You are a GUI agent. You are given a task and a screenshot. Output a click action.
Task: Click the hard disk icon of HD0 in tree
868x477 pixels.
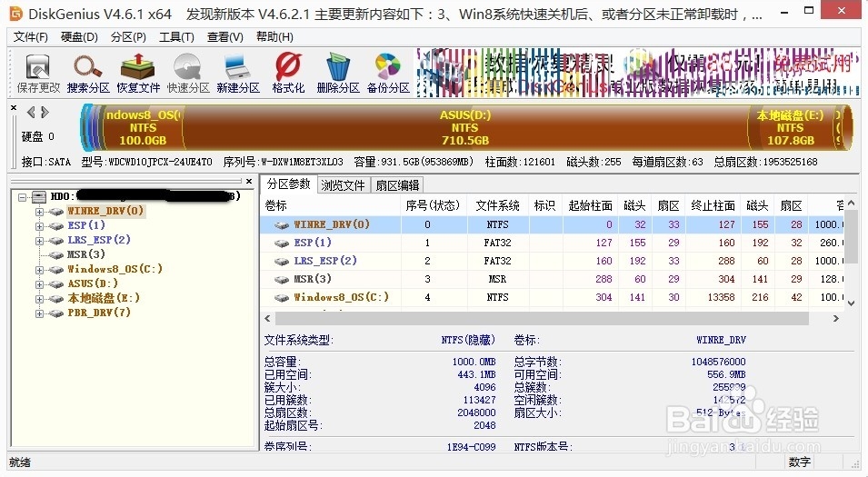(x=39, y=196)
